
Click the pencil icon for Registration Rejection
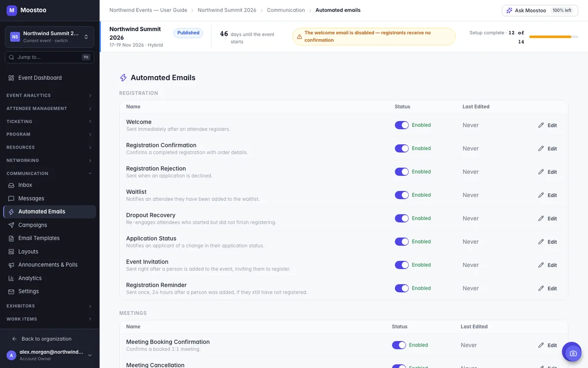click(x=541, y=172)
